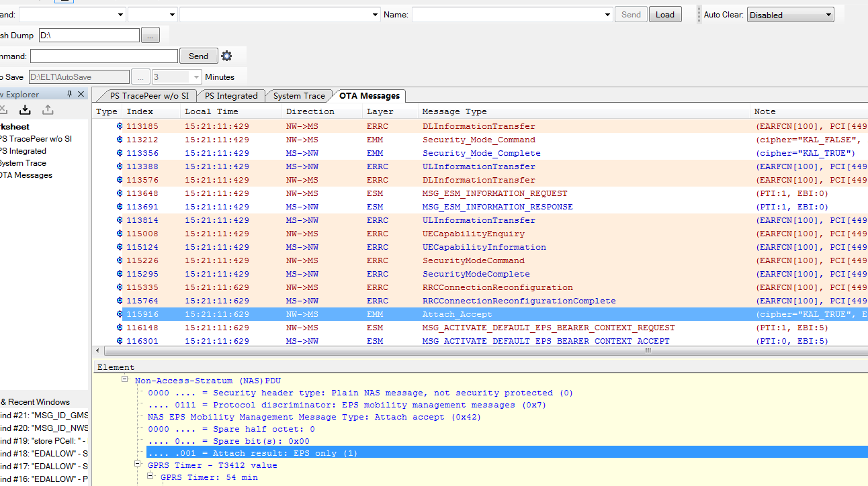Click the Flash Dump browse ellipsis icon

point(149,34)
